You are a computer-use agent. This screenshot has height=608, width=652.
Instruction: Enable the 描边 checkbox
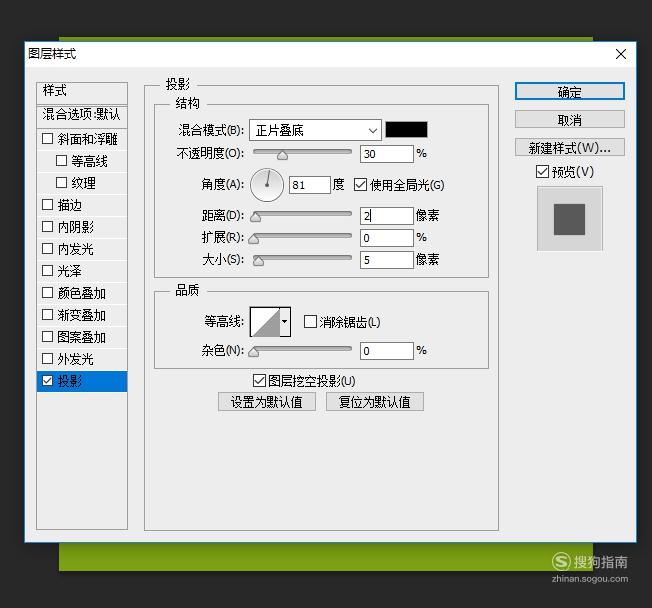tap(47, 204)
